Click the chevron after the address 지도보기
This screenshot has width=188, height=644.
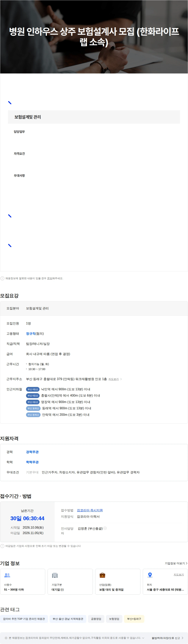[121, 379]
